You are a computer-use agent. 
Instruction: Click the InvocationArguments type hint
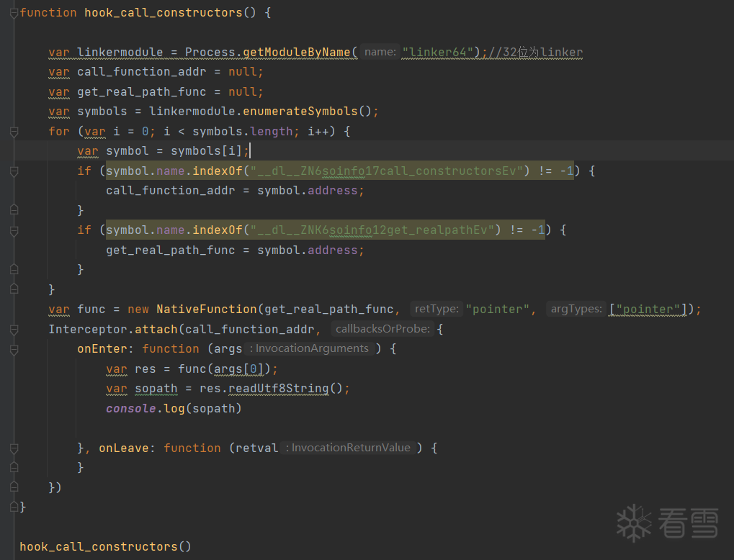point(310,348)
